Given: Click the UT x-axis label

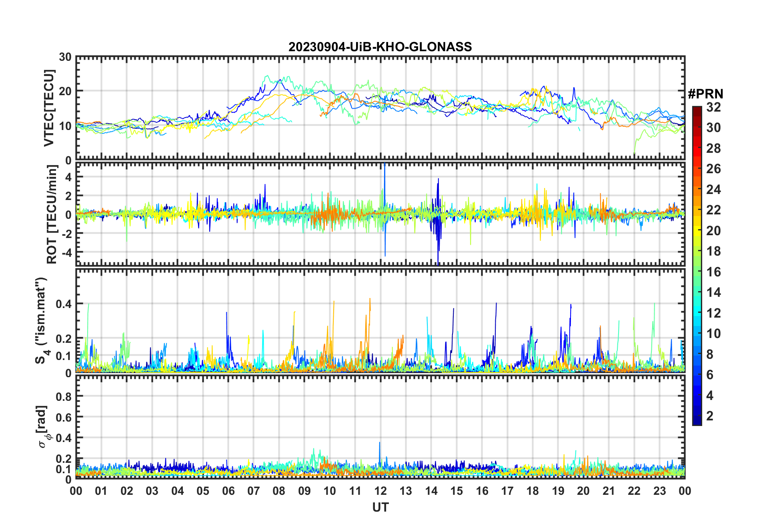Looking at the screenshot, I should pos(380,508).
